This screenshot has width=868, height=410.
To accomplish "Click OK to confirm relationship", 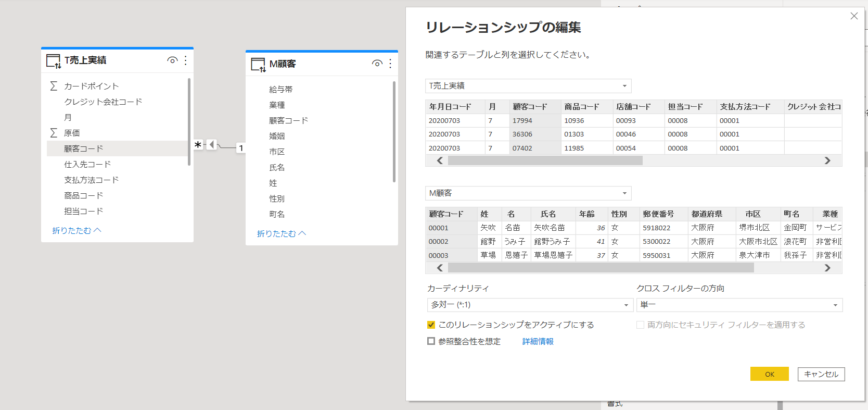I will pos(769,374).
